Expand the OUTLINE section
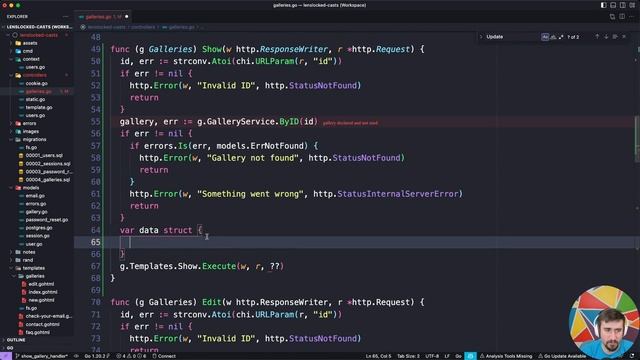 37,340
